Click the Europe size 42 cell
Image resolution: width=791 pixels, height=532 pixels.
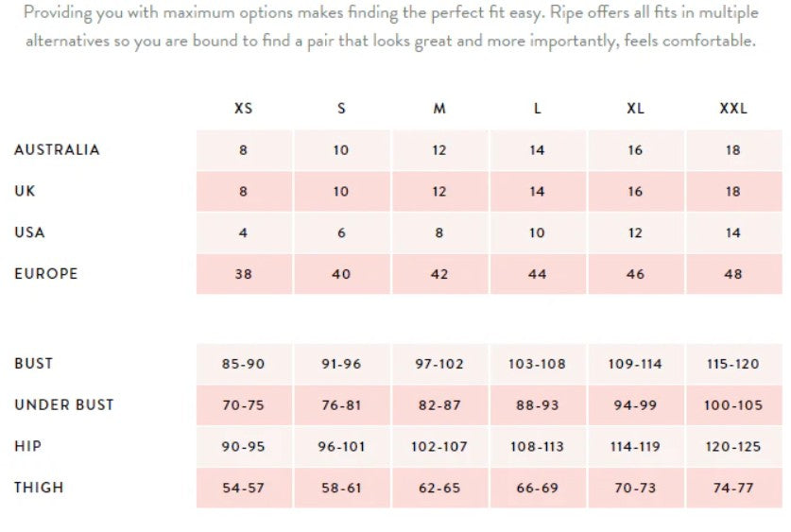coord(438,274)
